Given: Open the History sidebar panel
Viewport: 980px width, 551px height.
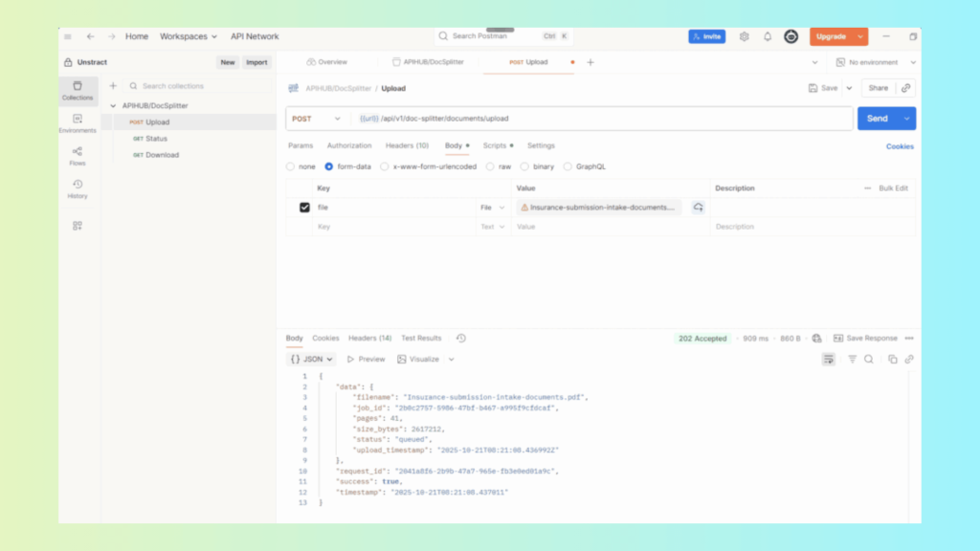Looking at the screenshot, I should click(78, 188).
